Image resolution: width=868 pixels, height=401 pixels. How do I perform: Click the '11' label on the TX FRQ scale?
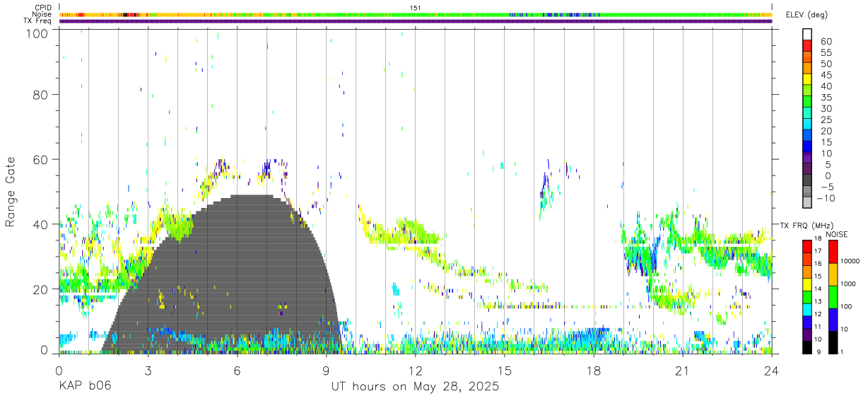pos(818,327)
